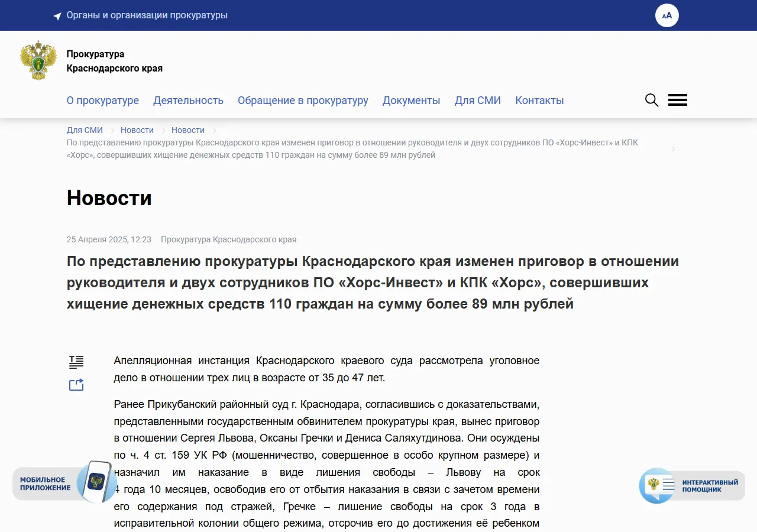Click the article title breadcrumb text
Image resolution: width=757 pixels, height=532 pixels.
[352, 149]
